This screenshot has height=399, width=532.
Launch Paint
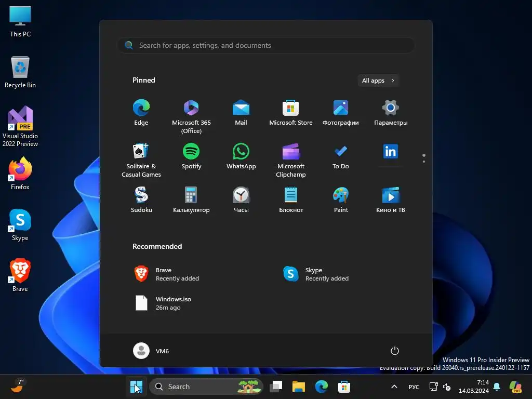[x=341, y=200]
